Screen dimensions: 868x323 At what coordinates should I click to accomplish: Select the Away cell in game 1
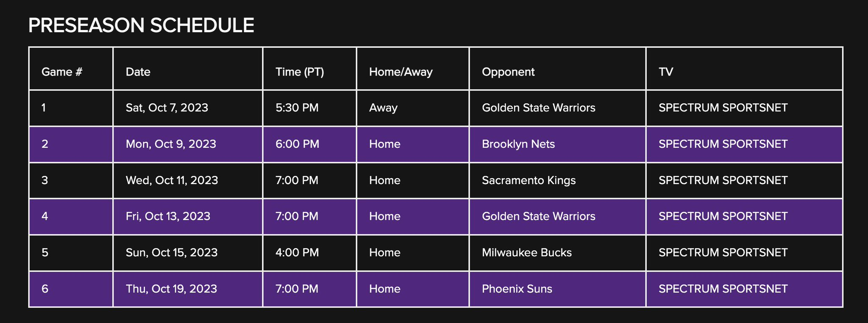point(413,108)
